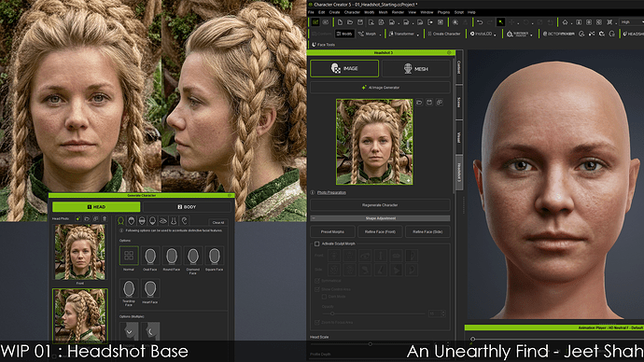Choose the Teardrop Face option

click(x=129, y=288)
